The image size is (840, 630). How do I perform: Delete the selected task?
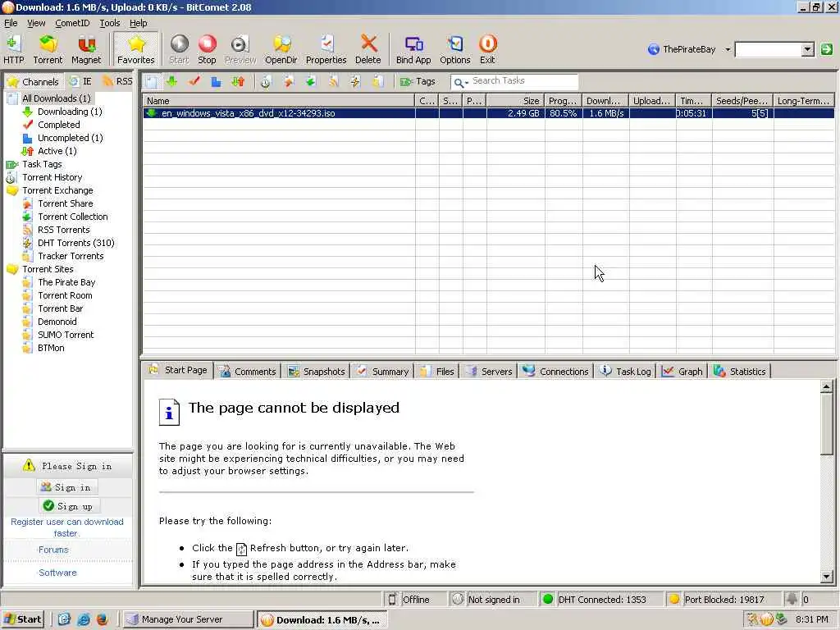coord(368,48)
